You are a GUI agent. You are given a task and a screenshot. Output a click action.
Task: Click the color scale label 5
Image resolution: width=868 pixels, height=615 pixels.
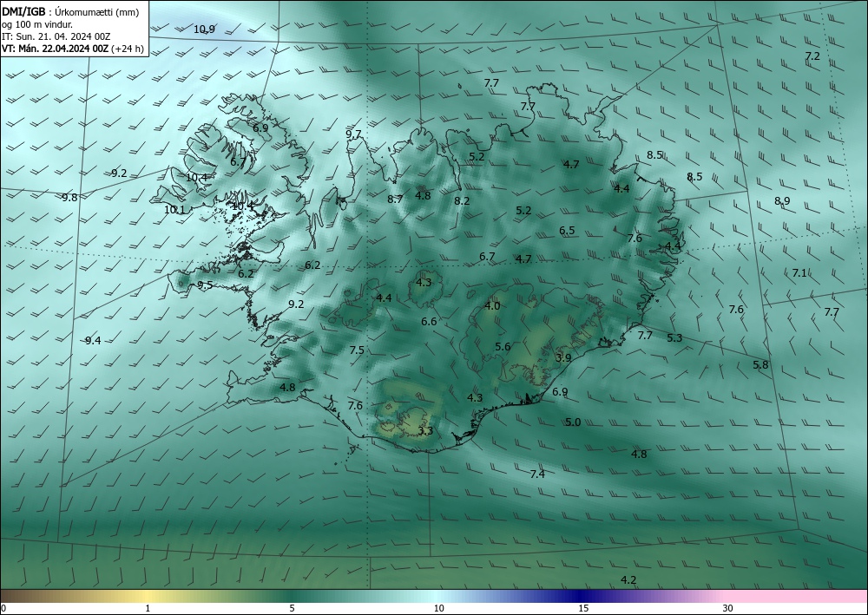[292, 608]
